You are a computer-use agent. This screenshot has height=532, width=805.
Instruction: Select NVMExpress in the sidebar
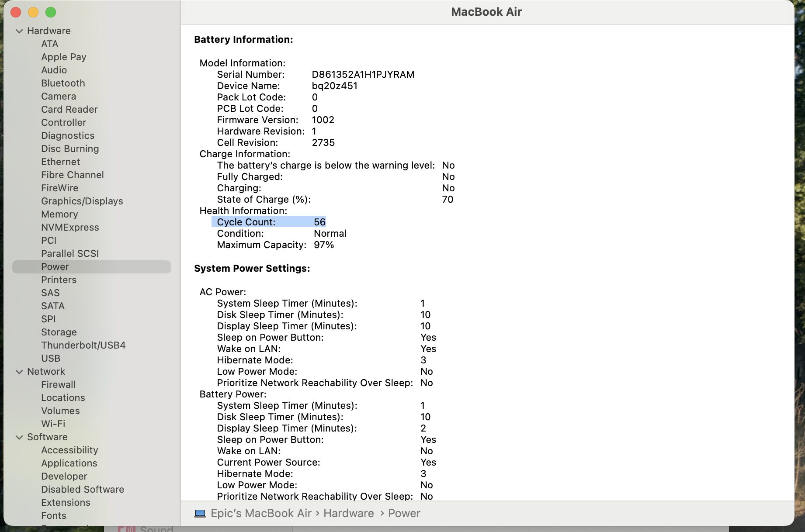pos(70,228)
